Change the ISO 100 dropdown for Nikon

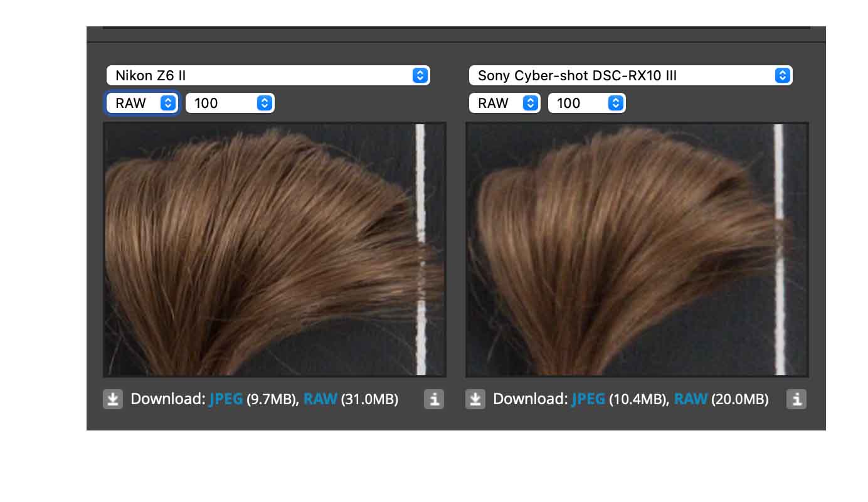(230, 104)
